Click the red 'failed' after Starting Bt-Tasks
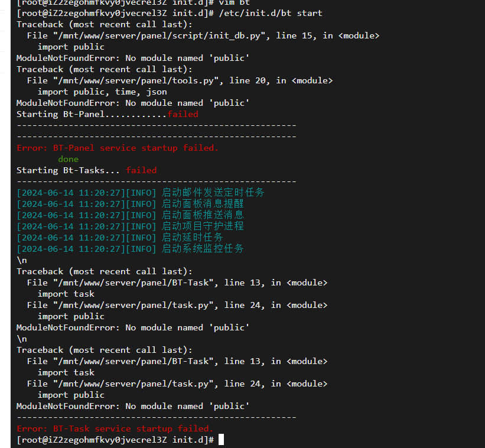The height and width of the screenshot is (448, 485). click(x=141, y=170)
